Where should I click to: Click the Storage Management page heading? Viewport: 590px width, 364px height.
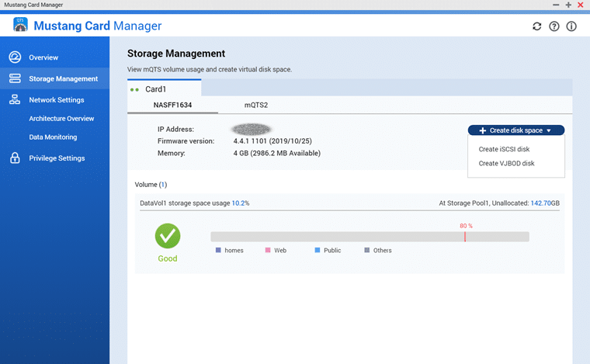[x=176, y=54]
